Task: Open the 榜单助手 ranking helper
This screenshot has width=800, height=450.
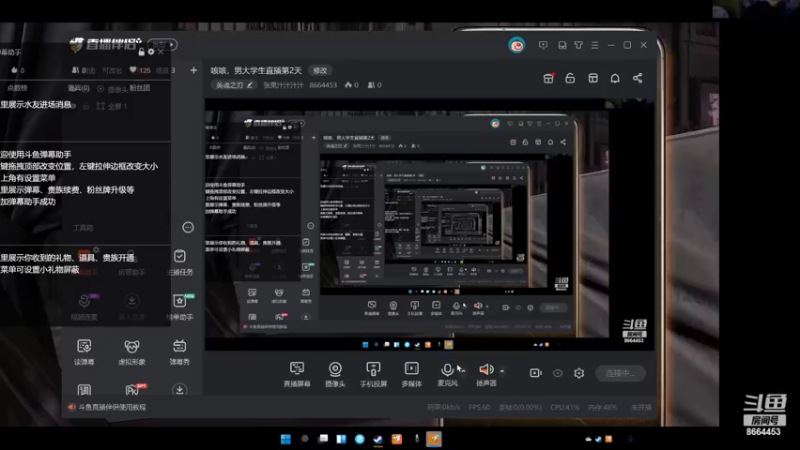Action: pyautogui.click(x=180, y=307)
